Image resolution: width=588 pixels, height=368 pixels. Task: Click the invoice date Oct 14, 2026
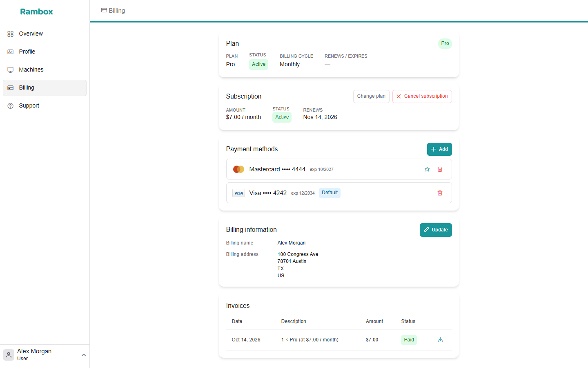[x=246, y=340]
